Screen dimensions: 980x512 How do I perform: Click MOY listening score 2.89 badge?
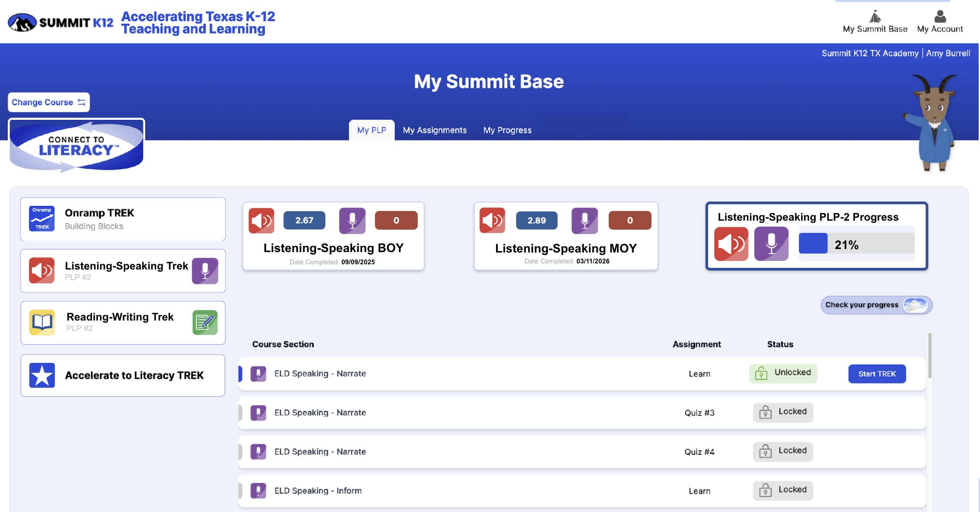(537, 220)
